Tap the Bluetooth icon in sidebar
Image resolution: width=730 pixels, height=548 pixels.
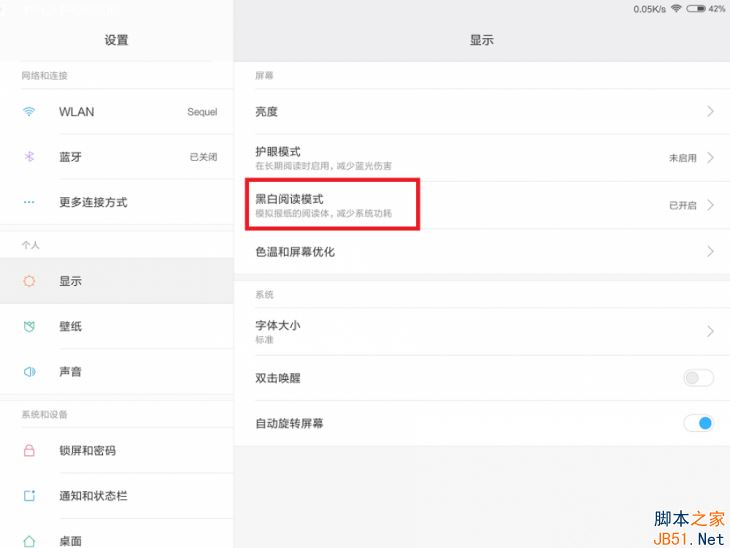coord(30,157)
